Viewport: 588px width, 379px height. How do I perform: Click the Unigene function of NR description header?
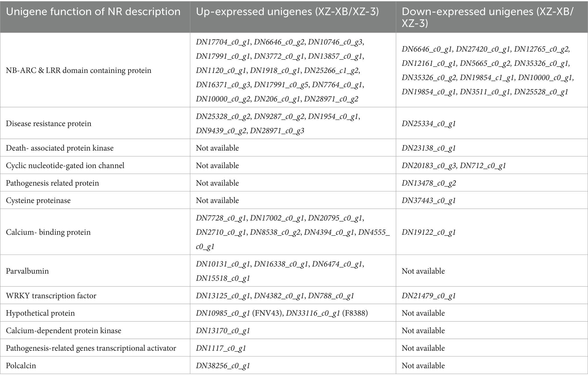tap(93, 12)
